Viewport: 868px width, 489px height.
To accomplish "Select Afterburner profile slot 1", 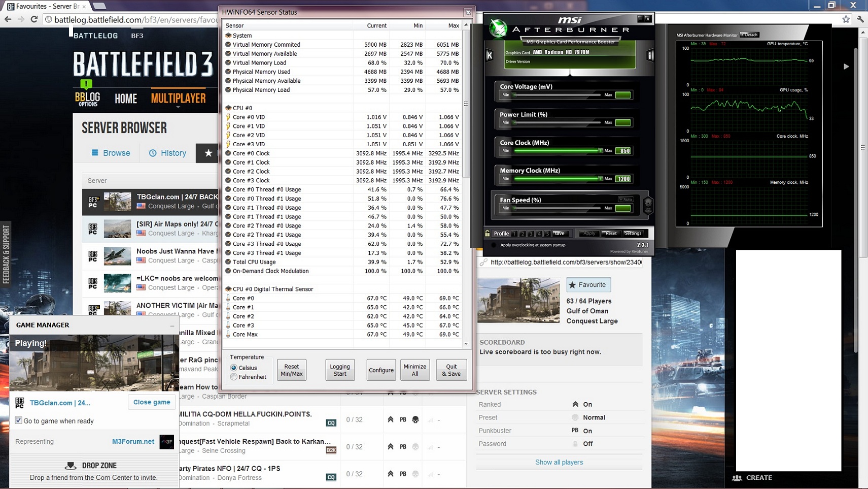I will [514, 234].
